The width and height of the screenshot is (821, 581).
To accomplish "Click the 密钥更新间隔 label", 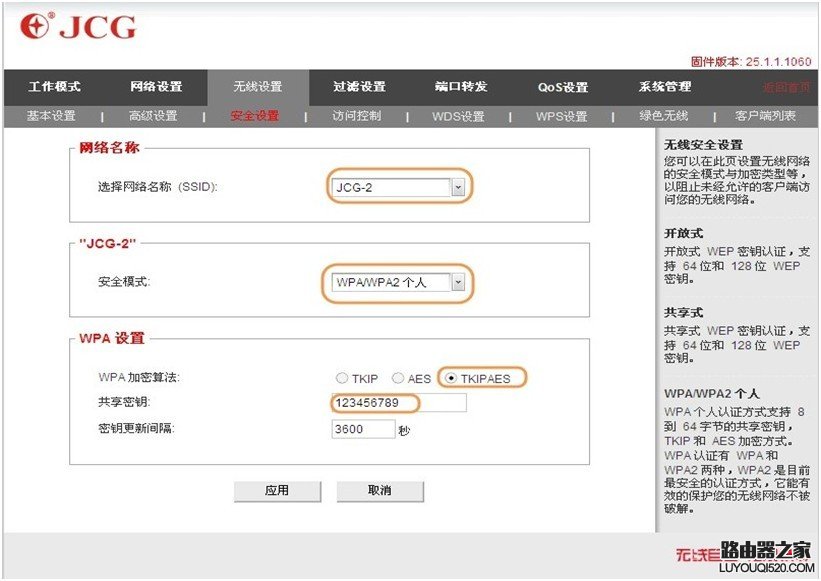I will 136,428.
